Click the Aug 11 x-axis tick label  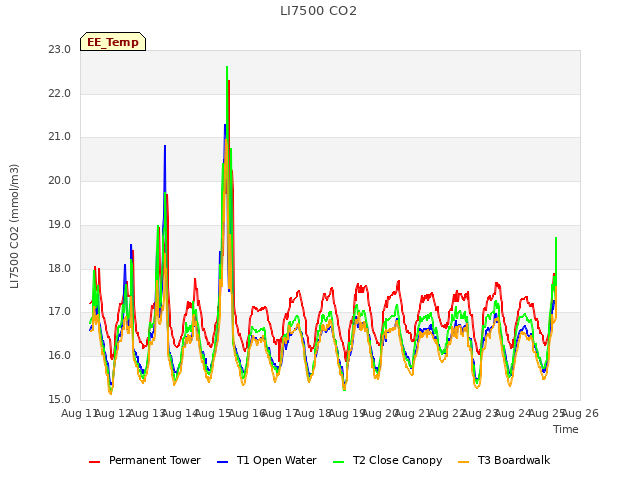click(x=80, y=413)
